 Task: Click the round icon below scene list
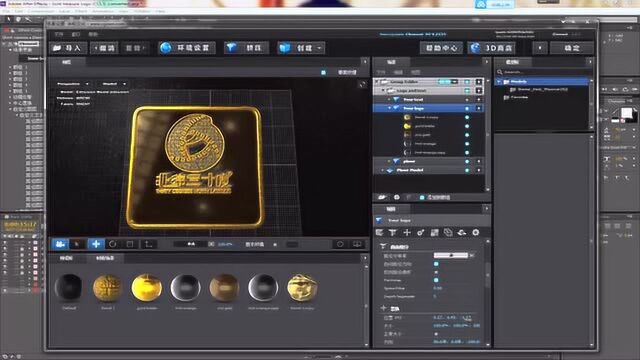click(x=396, y=198)
